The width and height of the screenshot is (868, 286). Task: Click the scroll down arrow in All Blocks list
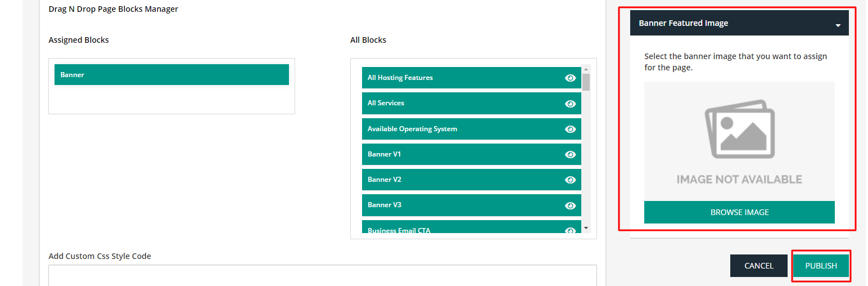pyautogui.click(x=586, y=228)
